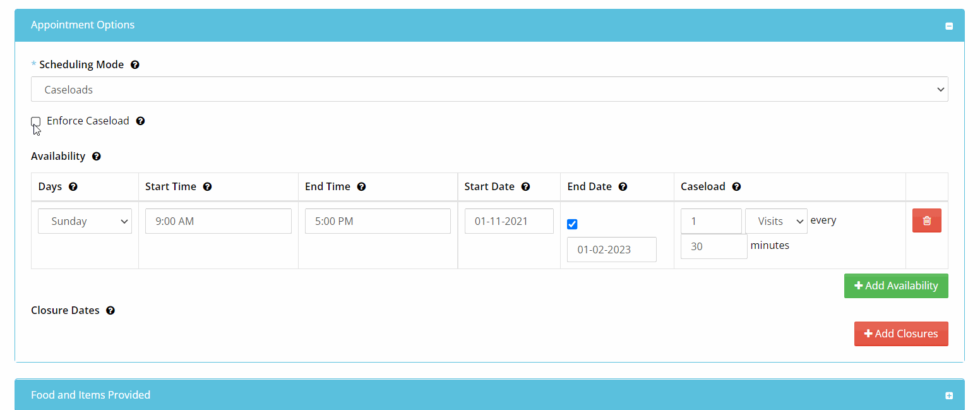Click the Closure Dates help icon

[111, 311]
